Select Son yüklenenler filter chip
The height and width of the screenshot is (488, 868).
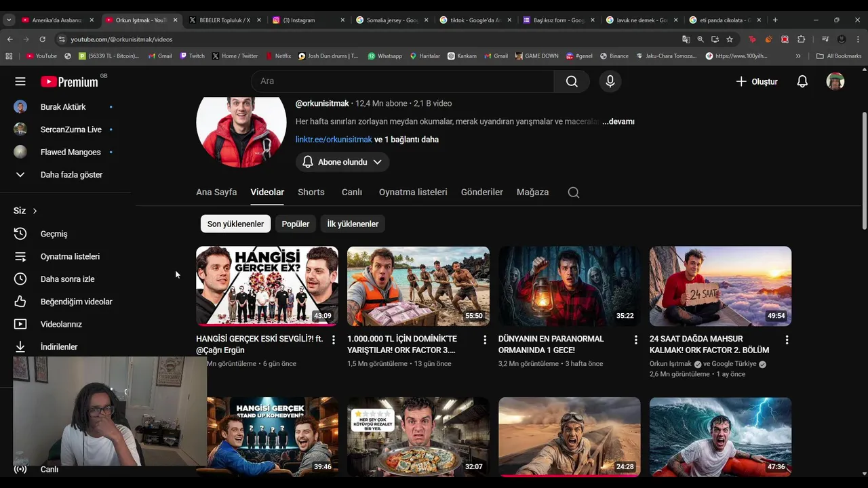pyautogui.click(x=235, y=224)
